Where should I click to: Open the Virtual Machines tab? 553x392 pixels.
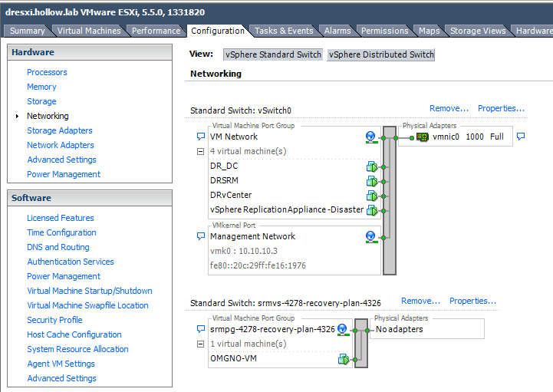[x=89, y=31]
